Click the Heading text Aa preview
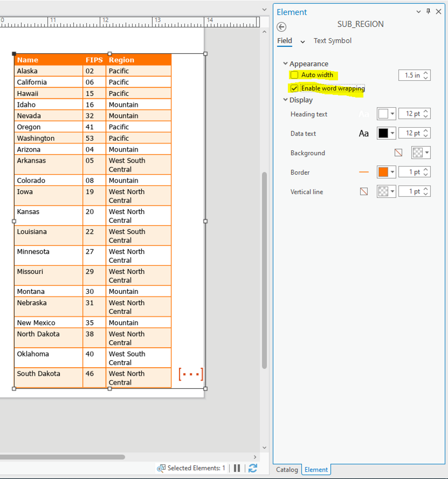The width and height of the screenshot is (448, 479). click(x=363, y=113)
